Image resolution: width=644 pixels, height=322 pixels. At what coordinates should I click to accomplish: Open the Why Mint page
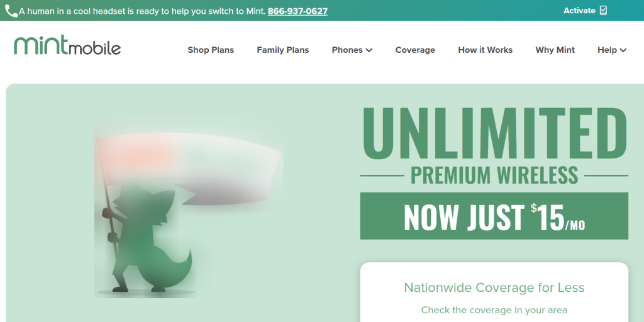pyautogui.click(x=555, y=50)
